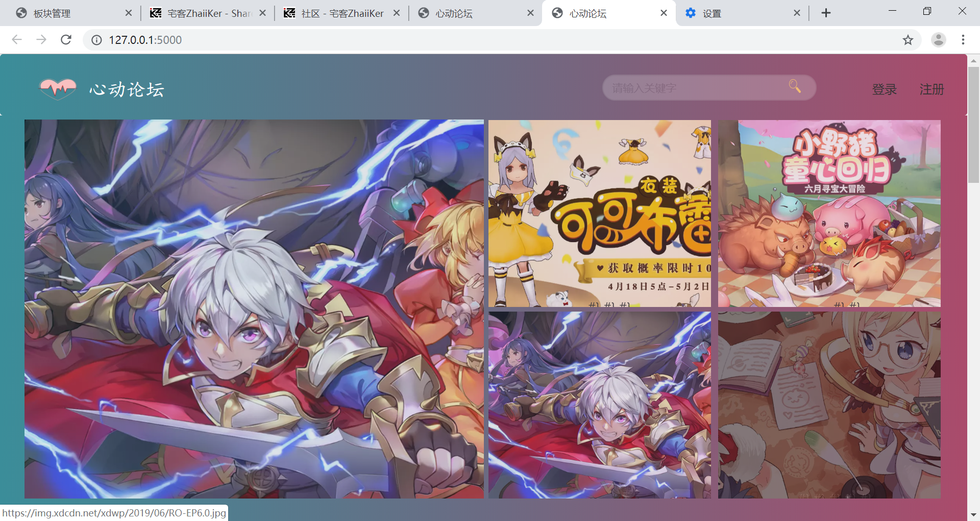Click the scrollbar up arrow
The width and height of the screenshot is (980, 521).
[x=974, y=60]
